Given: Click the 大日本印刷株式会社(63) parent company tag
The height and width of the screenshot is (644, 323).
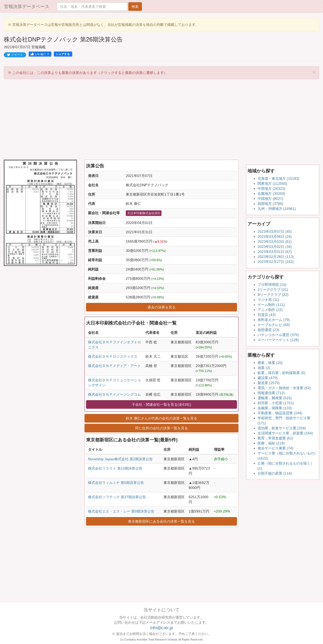Looking at the screenshot, I should pyautogui.click(x=144, y=213).
